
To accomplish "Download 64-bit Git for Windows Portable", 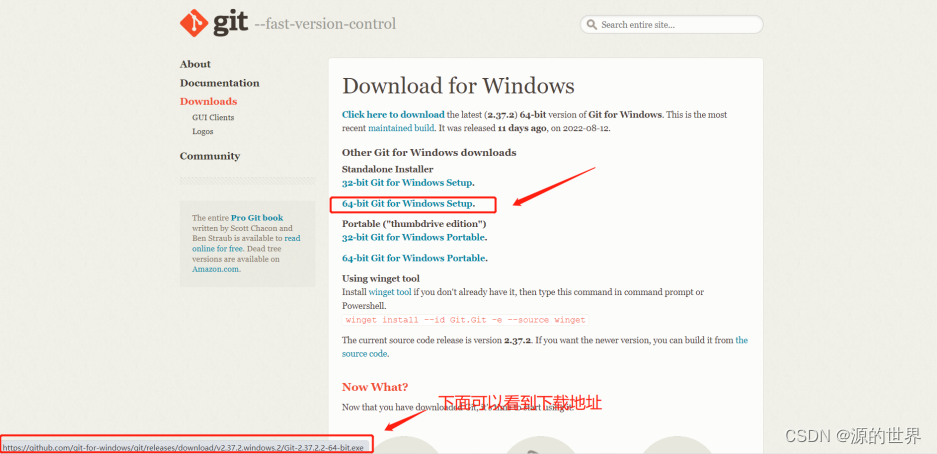I will click(x=414, y=258).
